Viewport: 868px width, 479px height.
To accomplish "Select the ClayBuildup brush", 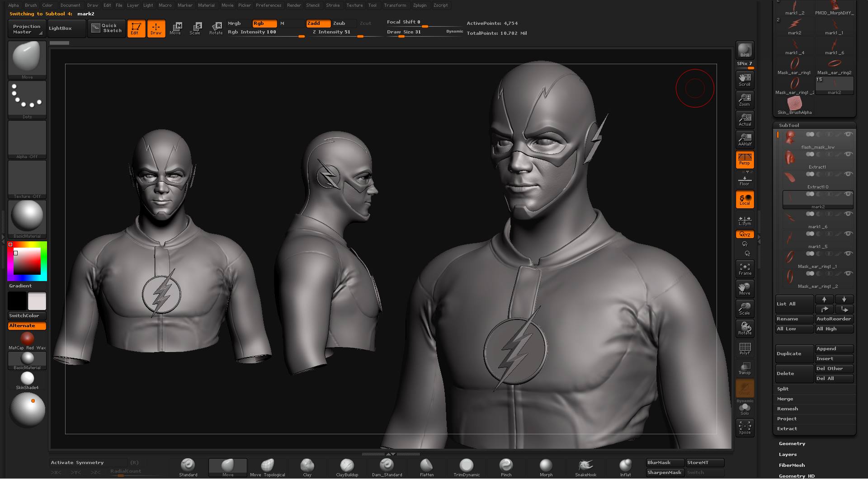I will (347, 468).
